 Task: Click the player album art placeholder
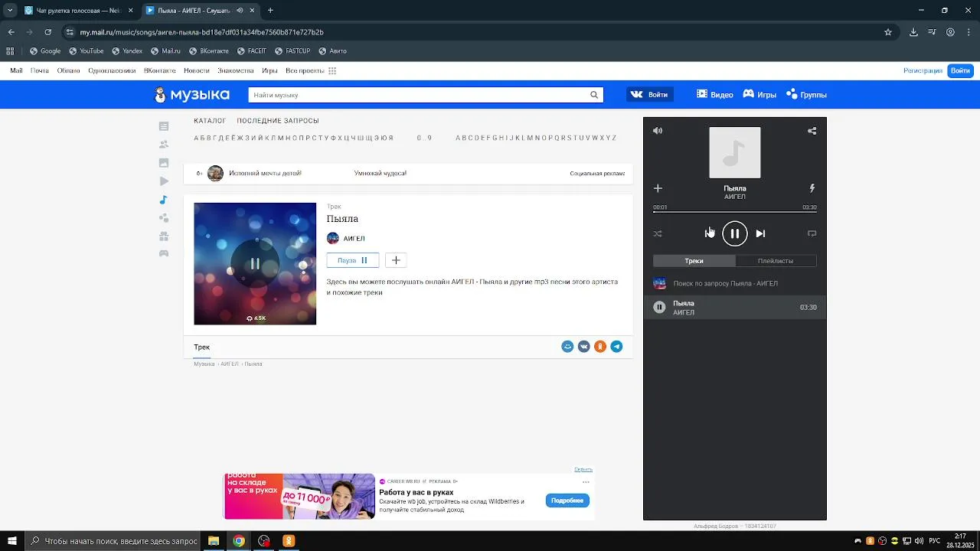735,152
